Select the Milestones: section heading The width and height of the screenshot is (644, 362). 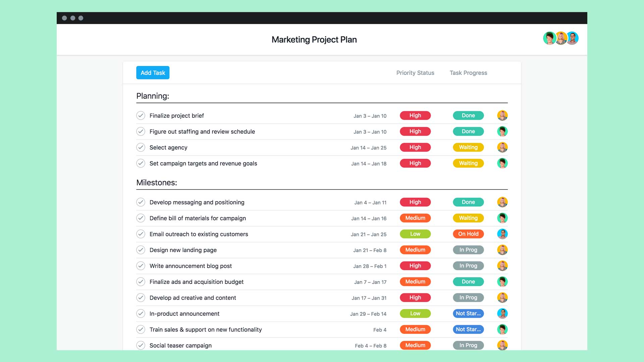pyautogui.click(x=157, y=183)
